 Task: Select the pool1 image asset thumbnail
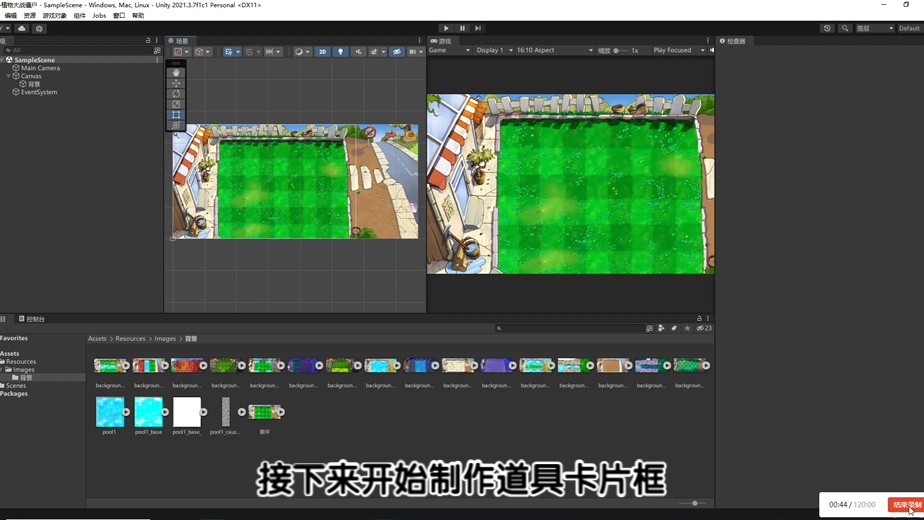pos(110,412)
